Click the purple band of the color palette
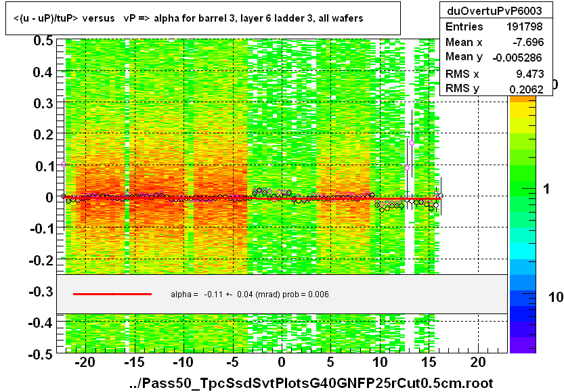Image resolution: width=564 pixels, height=392 pixels. coord(523,345)
